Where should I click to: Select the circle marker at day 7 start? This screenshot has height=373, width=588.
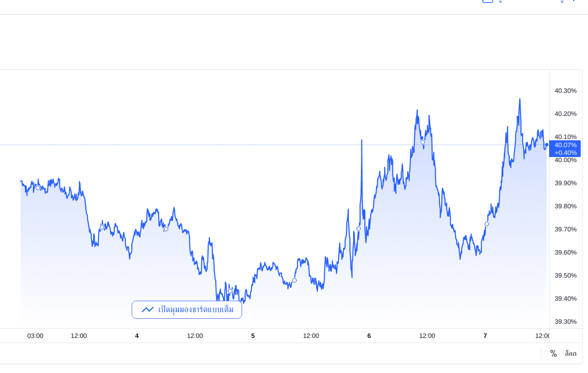487,224
